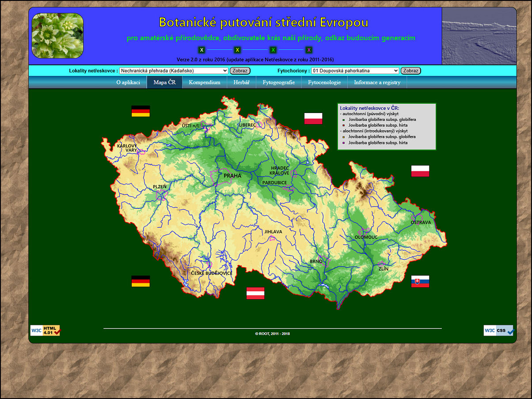Click the Austrian flag below the map
The height and width of the screenshot is (399, 532).
(255, 293)
